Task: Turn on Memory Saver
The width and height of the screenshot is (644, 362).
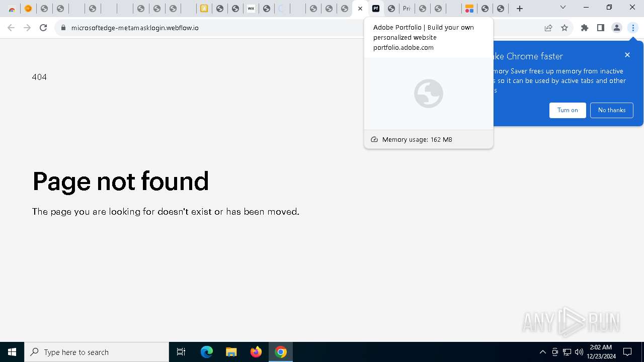Action: pyautogui.click(x=568, y=110)
